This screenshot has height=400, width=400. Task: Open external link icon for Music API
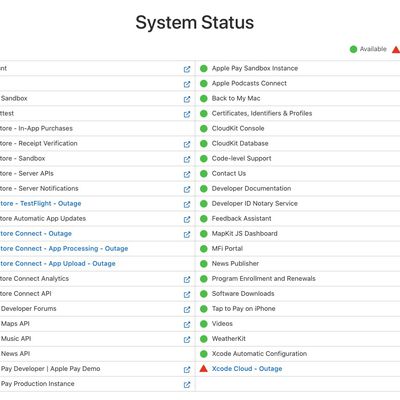click(187, 339)
